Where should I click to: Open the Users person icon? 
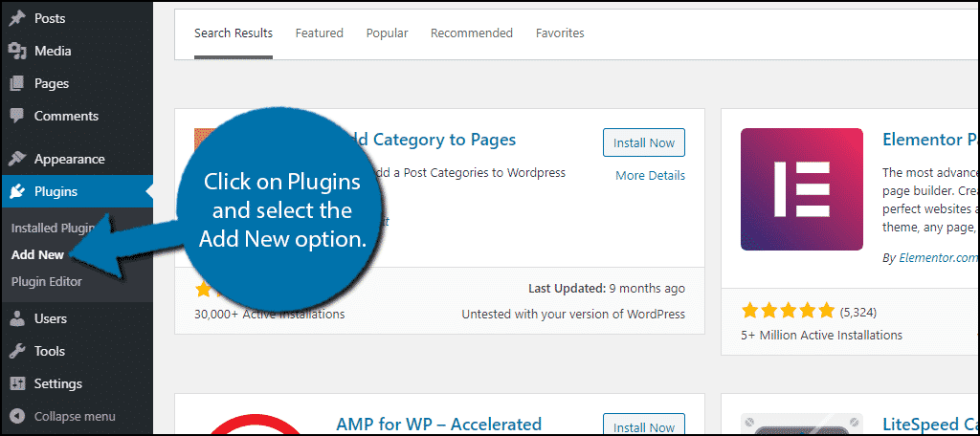pyautogui.click(x=17, y=318)
